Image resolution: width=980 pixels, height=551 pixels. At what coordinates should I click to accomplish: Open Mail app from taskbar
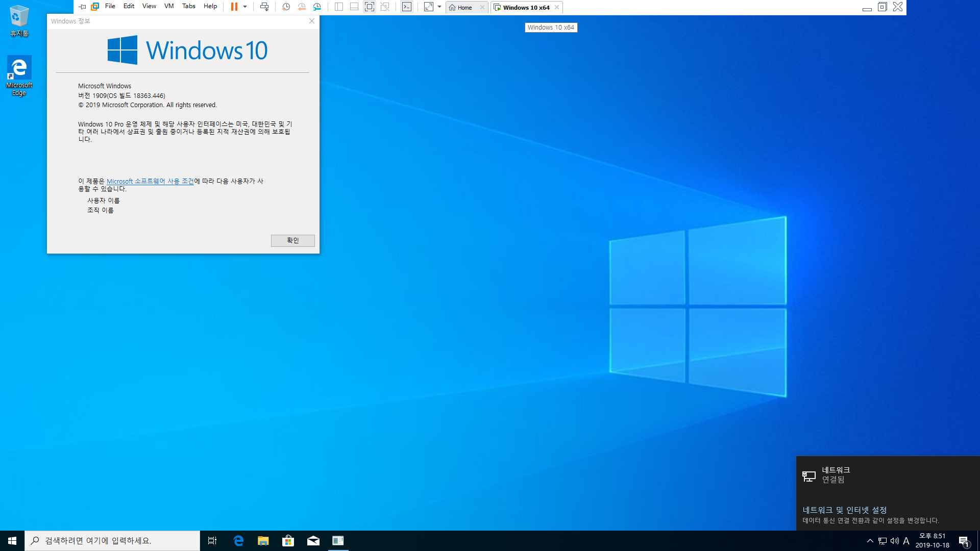point(313,541)
